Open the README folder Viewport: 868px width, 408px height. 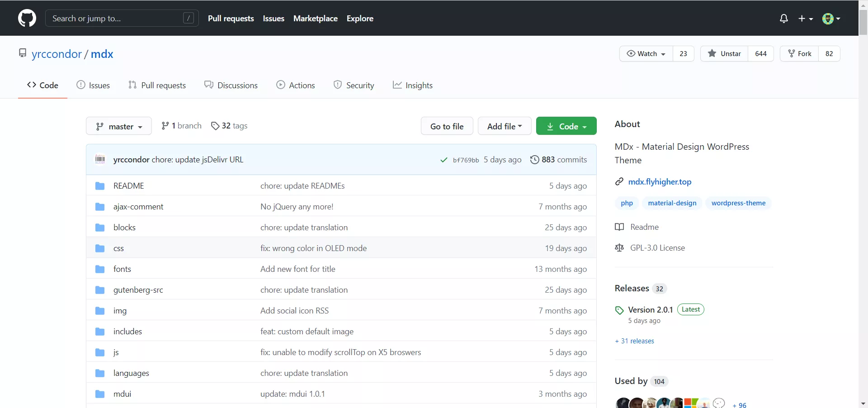129,186
